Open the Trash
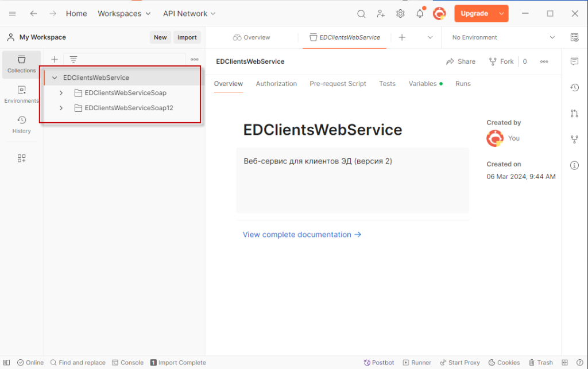Image resolution: width=588 pixels, height=369 pixels. (541, 362)
